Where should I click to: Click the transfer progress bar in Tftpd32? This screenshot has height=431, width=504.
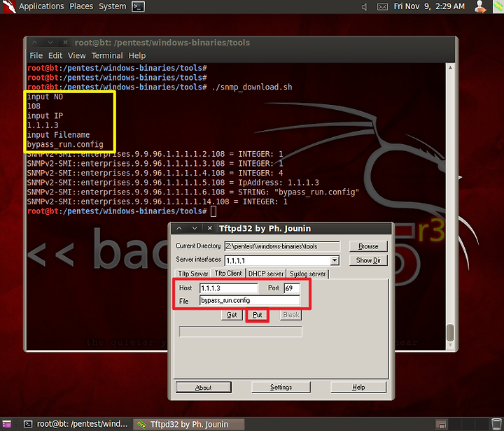coord(240,332)
